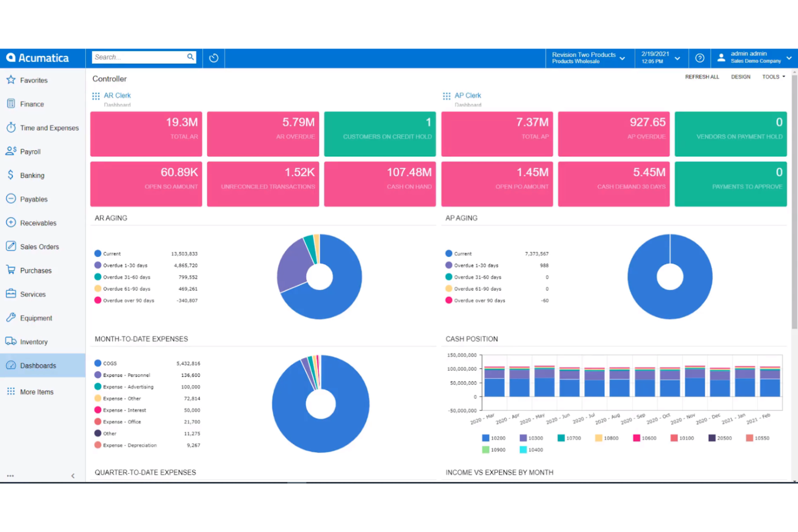Viewport: 798px width, 532px height.
Task: Open the AR Clerk dashboard link
Action: [x=117, y=95]
